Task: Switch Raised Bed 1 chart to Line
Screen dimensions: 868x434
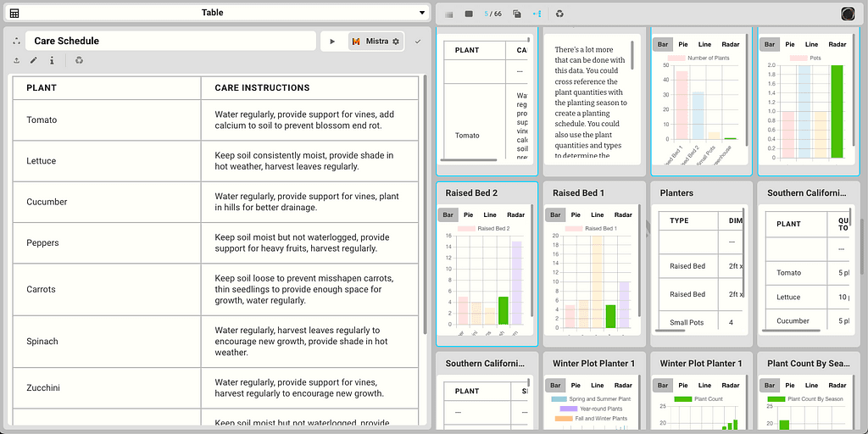Action: (x=598, y=214)
